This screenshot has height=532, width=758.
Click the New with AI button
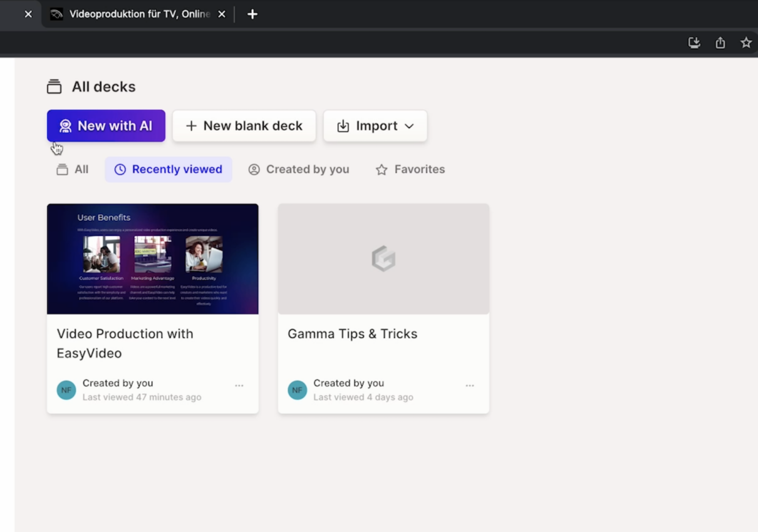click(x=106, y=126)
